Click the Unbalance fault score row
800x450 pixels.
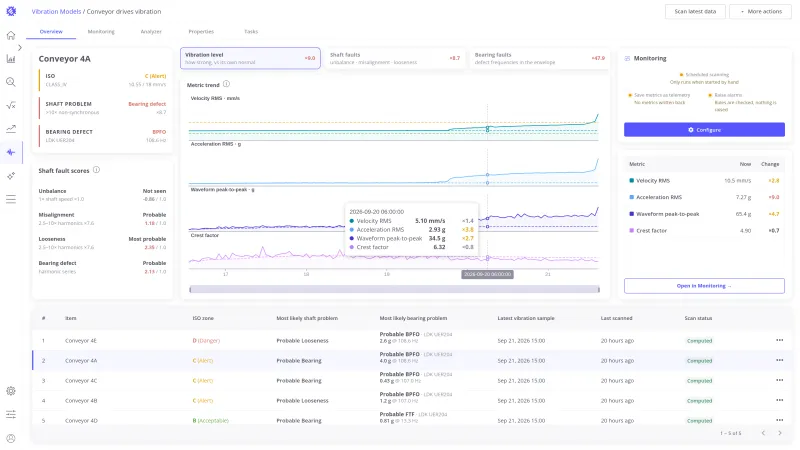pos(102,195)
